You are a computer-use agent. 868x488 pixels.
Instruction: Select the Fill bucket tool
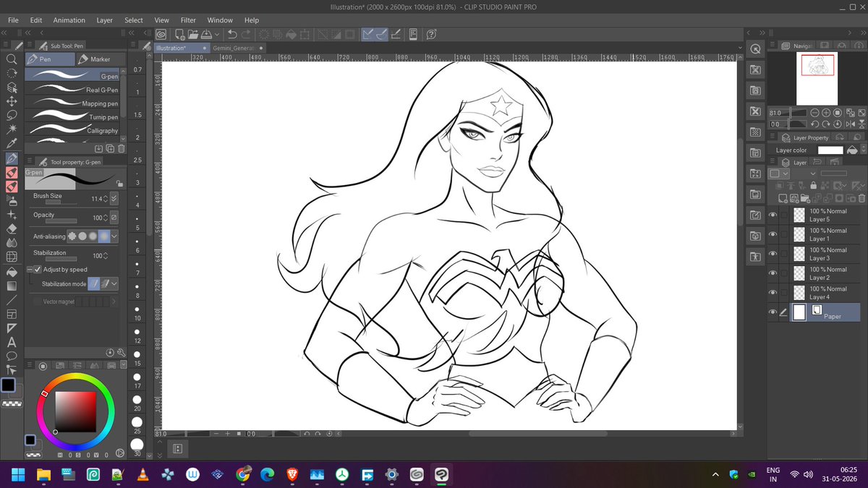click(12, 272)
